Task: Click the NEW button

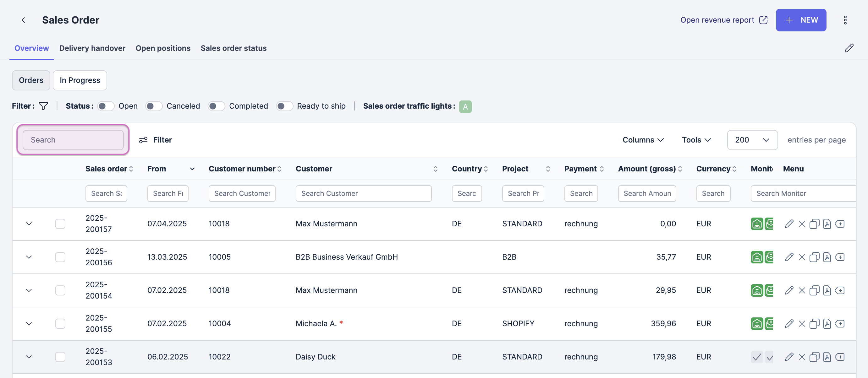Action: click(801, 20)
